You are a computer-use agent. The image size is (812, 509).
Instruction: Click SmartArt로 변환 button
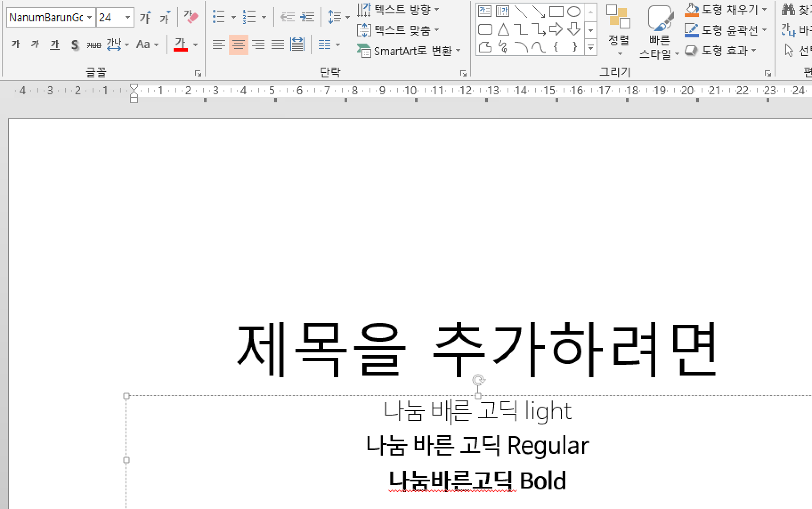point(409,51)
